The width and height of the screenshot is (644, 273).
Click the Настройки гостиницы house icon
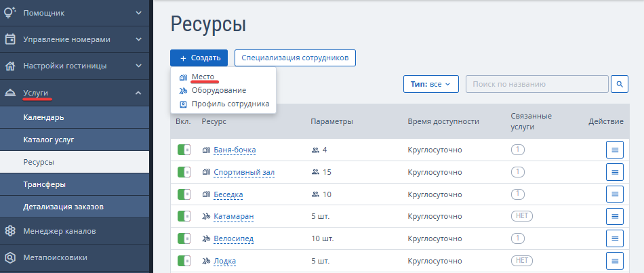(10, 66)
